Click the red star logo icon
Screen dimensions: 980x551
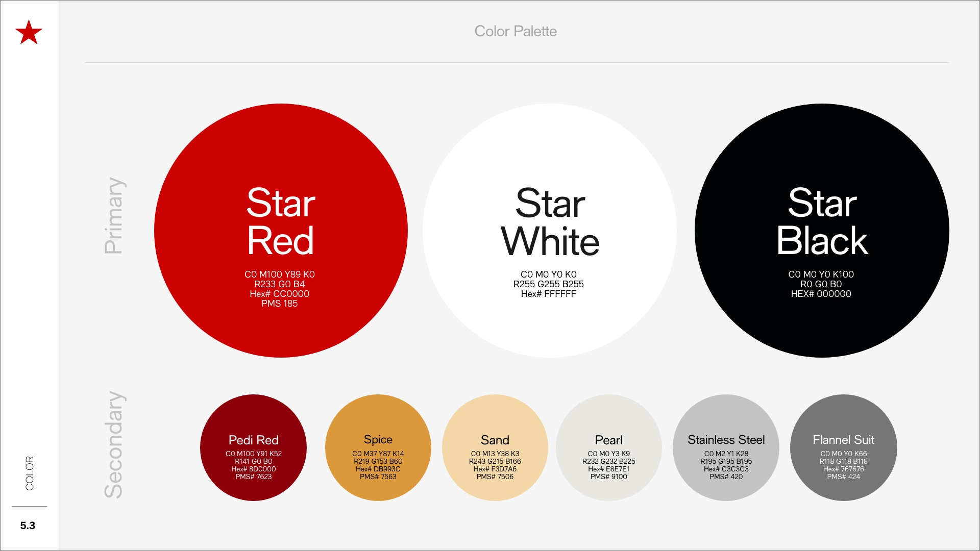point(29,33)
